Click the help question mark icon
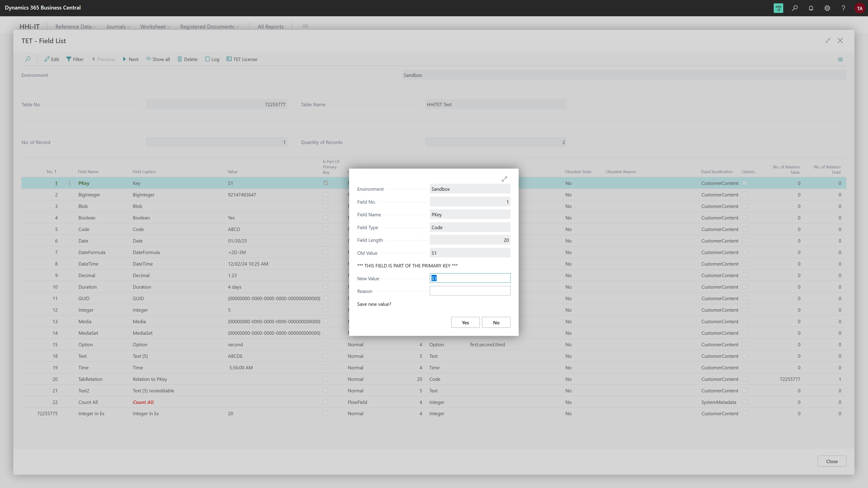 click(843, 8)
